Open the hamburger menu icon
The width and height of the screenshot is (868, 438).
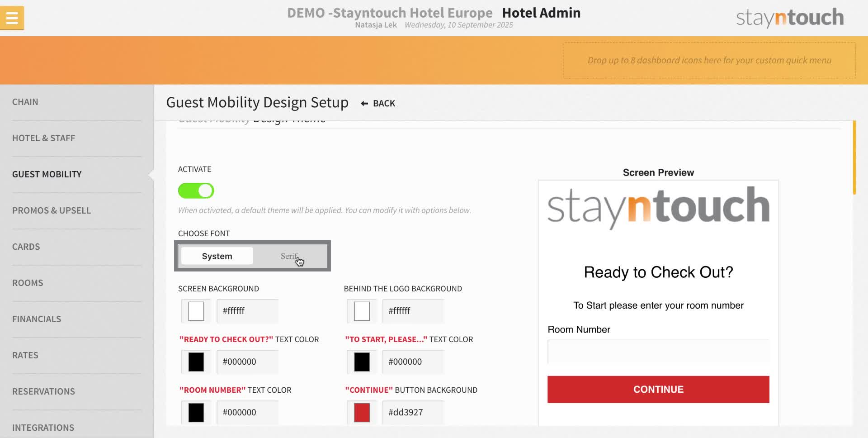12,18
